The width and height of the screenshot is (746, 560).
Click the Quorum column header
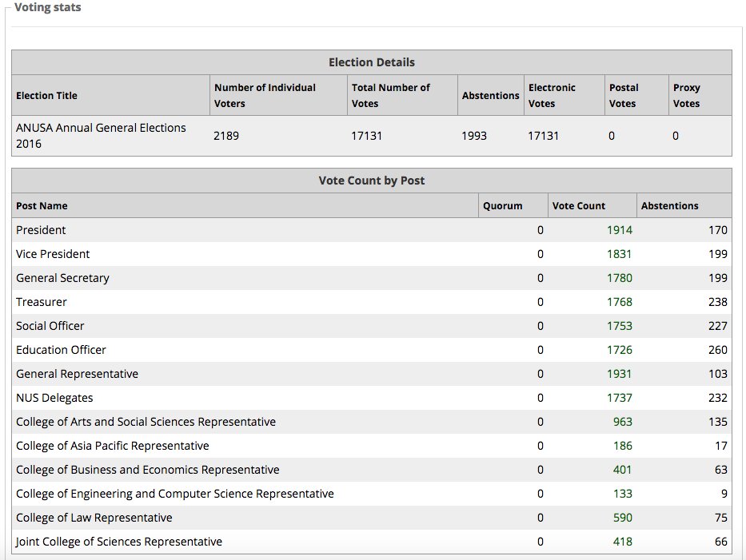pos(502,206)
